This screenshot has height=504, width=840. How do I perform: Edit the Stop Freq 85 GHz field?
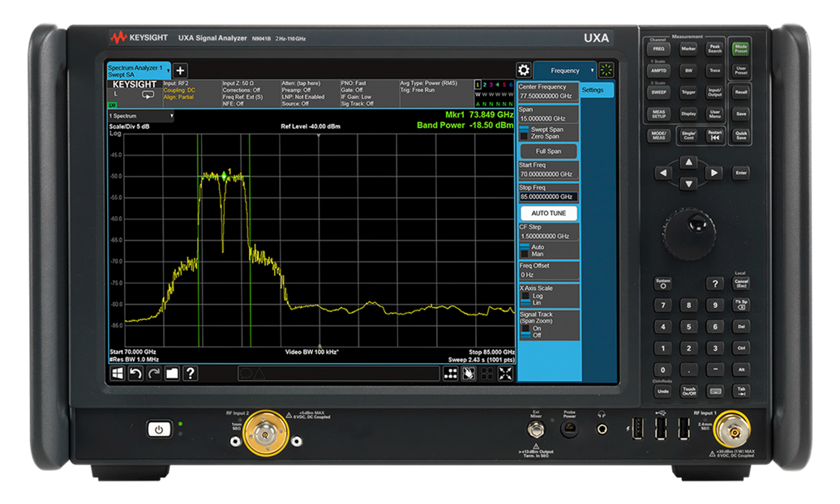pos(549,192)
